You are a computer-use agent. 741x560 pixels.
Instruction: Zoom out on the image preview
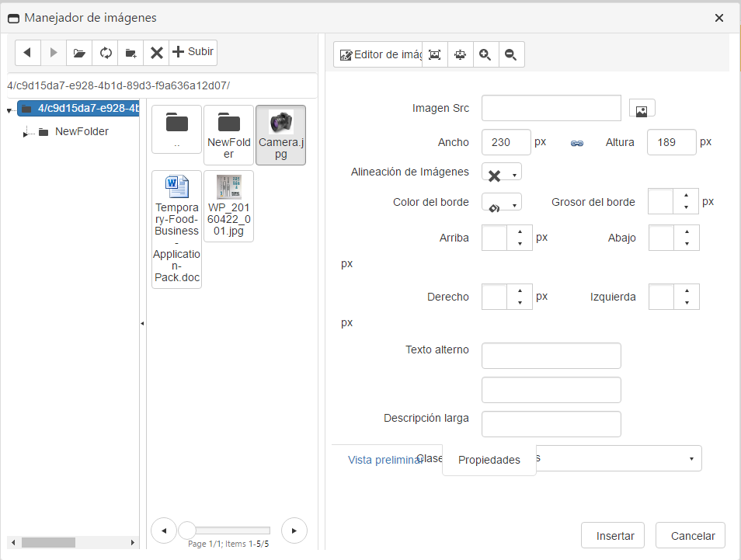pos(511,54)
